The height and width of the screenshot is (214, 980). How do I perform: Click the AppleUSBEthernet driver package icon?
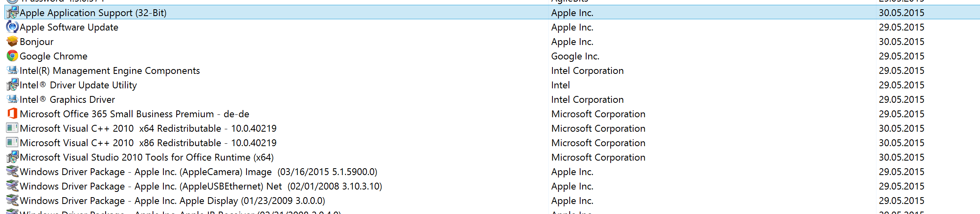12,186
